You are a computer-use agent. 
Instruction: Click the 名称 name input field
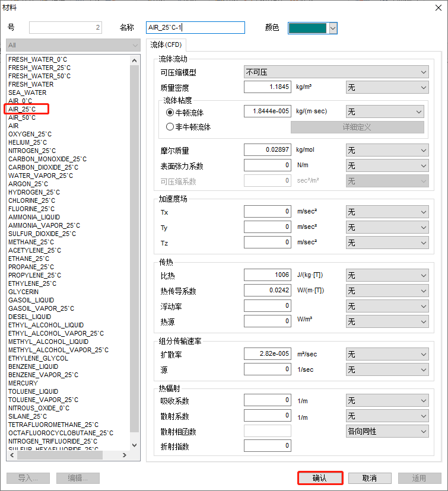point(195,28)
